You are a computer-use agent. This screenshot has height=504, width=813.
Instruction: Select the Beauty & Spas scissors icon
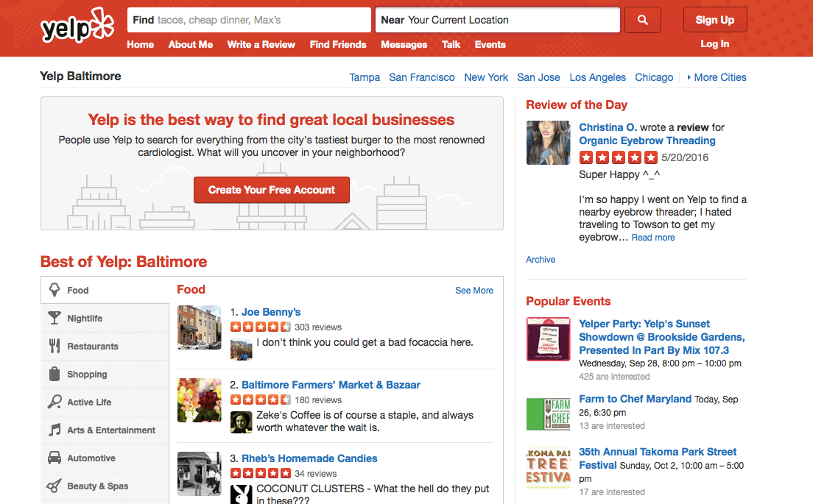[54, 486]
